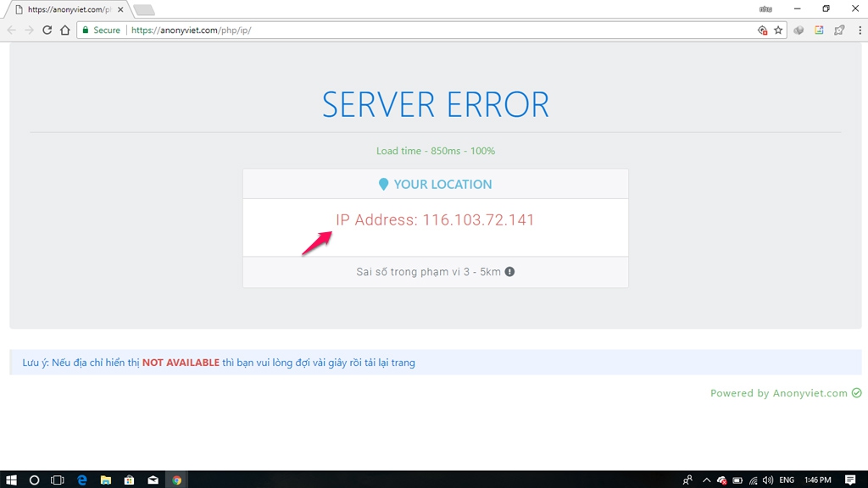Open File Explorer from the taskbar
Image resolution: width=868 pixels, height=488 pixels.
click(106, 480)
